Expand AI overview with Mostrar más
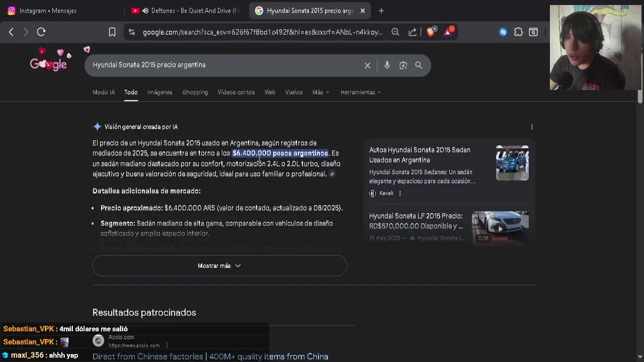 [x=220, y=266]
